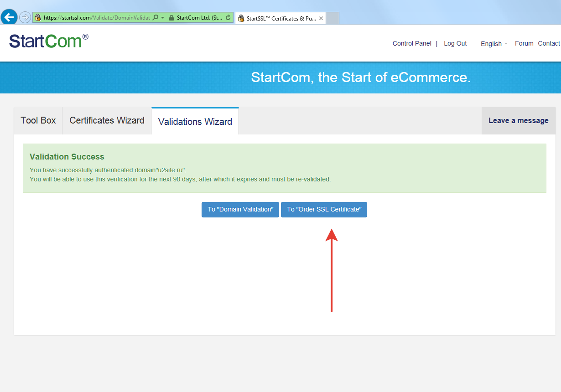Image resolution: width=561 pixels, height=392 pixels.
Task: Open the Forum link
Action: tap(524, 43)
